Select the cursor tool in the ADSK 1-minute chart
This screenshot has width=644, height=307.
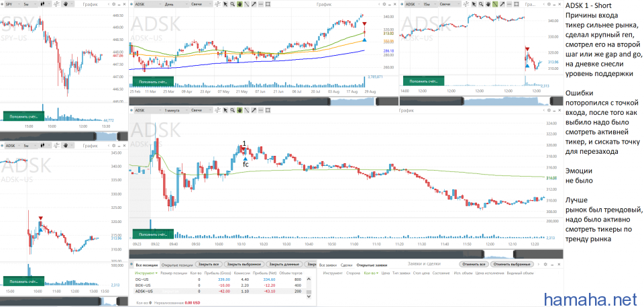pos(225,110)
